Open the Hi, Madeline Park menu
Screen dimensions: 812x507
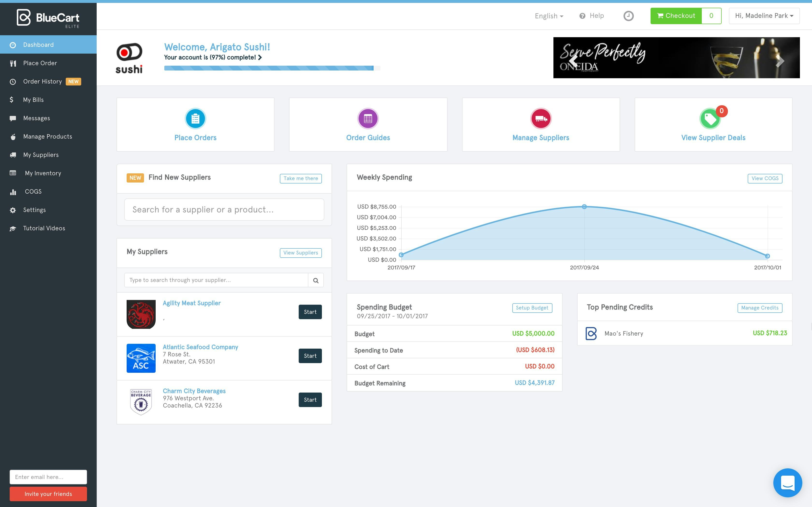[x=764, y=16]
